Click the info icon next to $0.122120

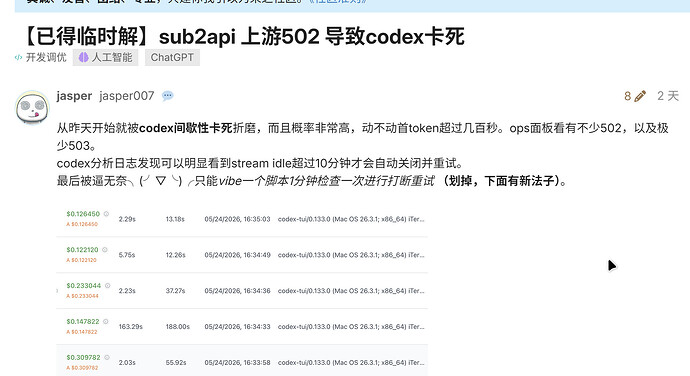[x=105, y=250]
